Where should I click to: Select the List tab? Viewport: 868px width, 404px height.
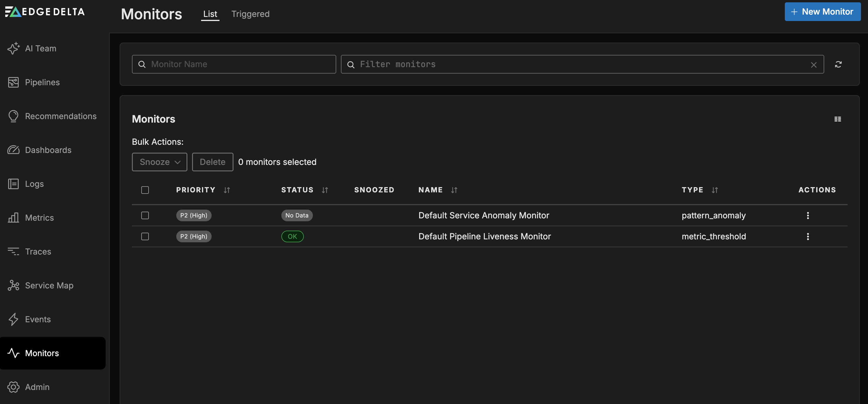coord(210,14)
